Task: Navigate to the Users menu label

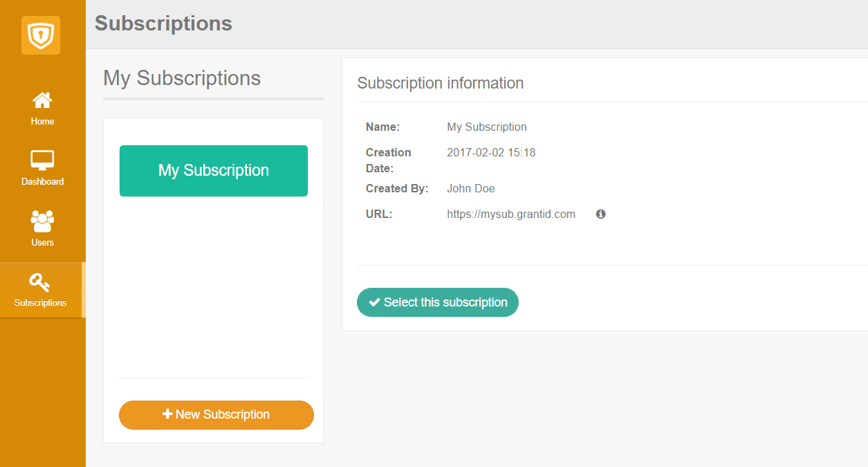Action: click(x=42, y=243)
